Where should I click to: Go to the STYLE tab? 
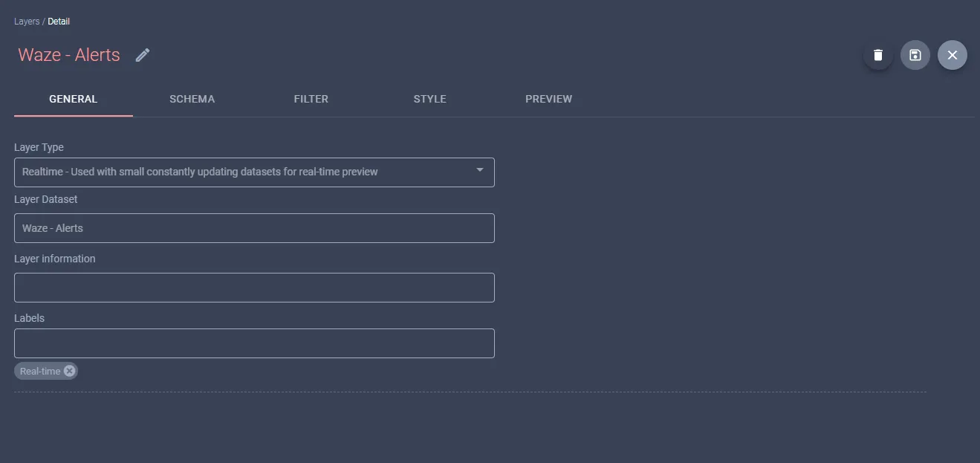point(430,99)
